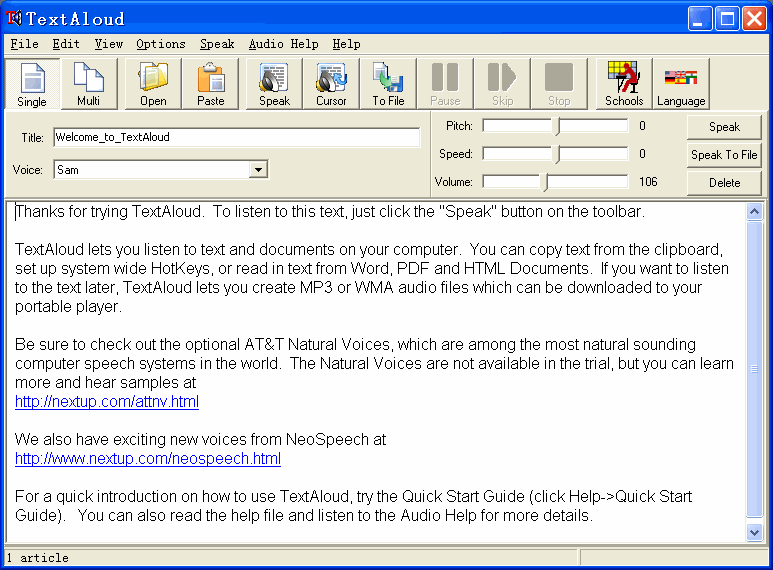Select the Single article mode icon

tap(32, 84)
